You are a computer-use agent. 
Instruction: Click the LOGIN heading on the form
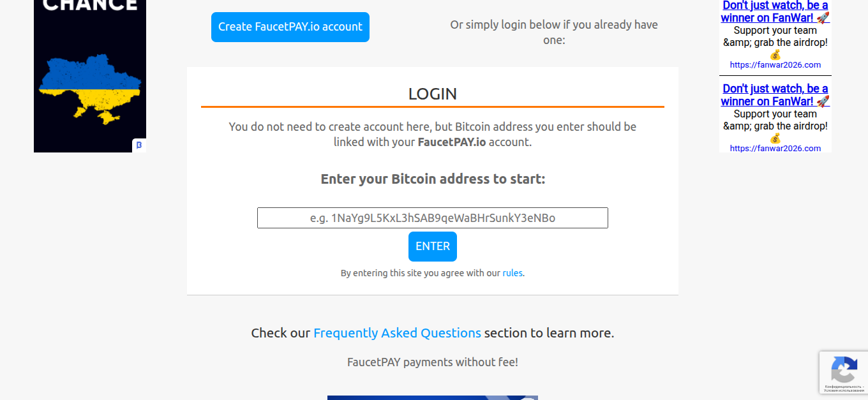coord(432,94)
